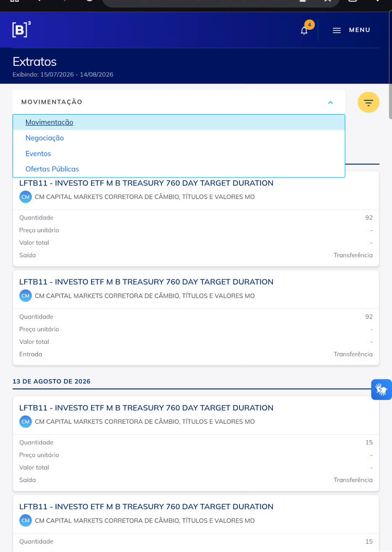This screenshot has width=392, height=552.
Task: Click the 13 DE AGOSTO DE 2026 date header
Action: tap(51, 381)
